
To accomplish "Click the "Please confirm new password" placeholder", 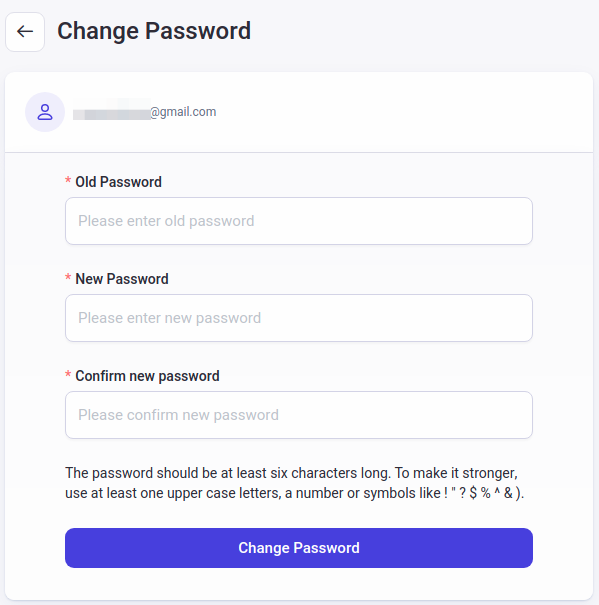I will point(178,415).
